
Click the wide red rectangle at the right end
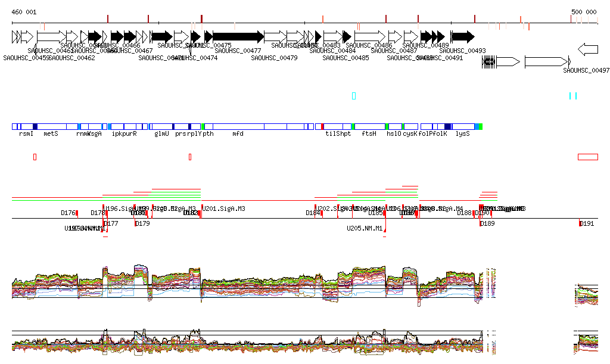point(588,157)
